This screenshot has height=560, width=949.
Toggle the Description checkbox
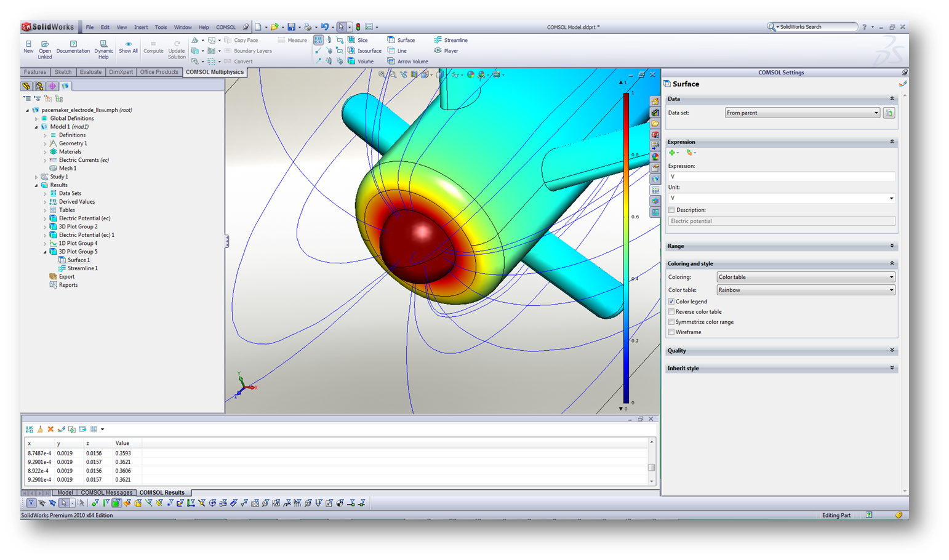click(671, 210)
